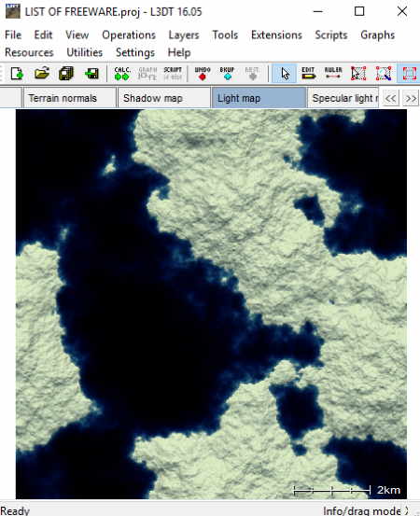Click the selection area tool with red corner handles
The width and height of the screenshot is (420, 516).
click(358, 73)
